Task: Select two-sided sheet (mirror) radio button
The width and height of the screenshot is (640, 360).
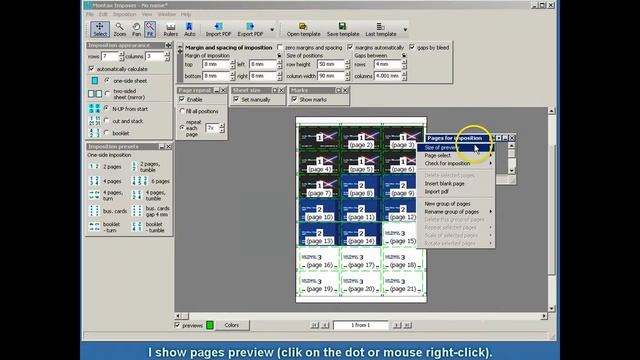Action: 107,93
